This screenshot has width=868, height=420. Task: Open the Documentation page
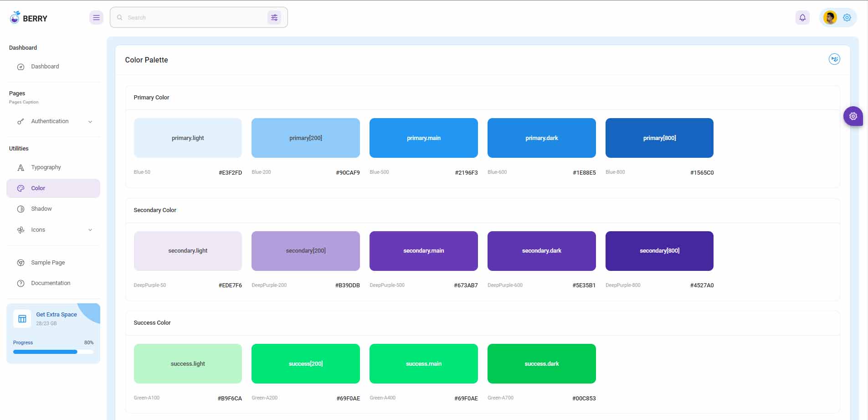coord(50,283)
